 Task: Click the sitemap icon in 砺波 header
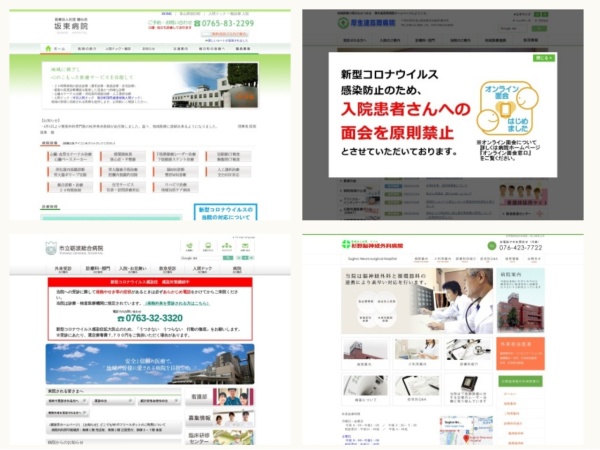point(227,246)
